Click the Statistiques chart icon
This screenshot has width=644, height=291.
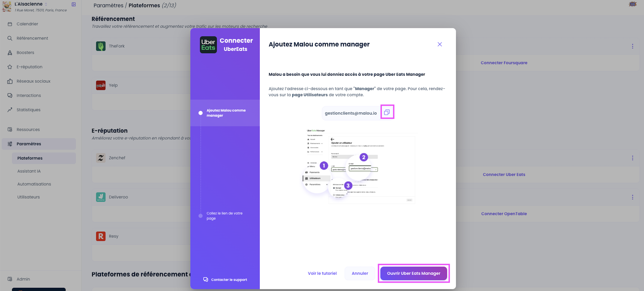pos(10,109)
